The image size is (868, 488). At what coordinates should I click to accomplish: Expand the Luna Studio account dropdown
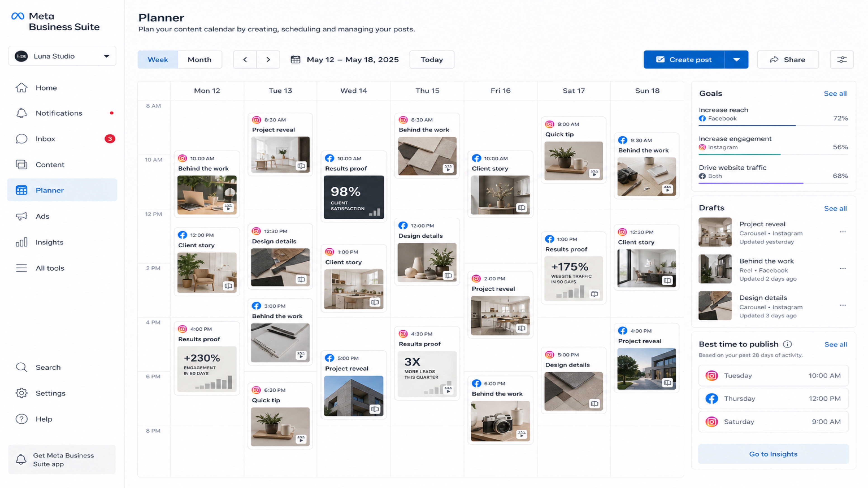pos(106,56)
